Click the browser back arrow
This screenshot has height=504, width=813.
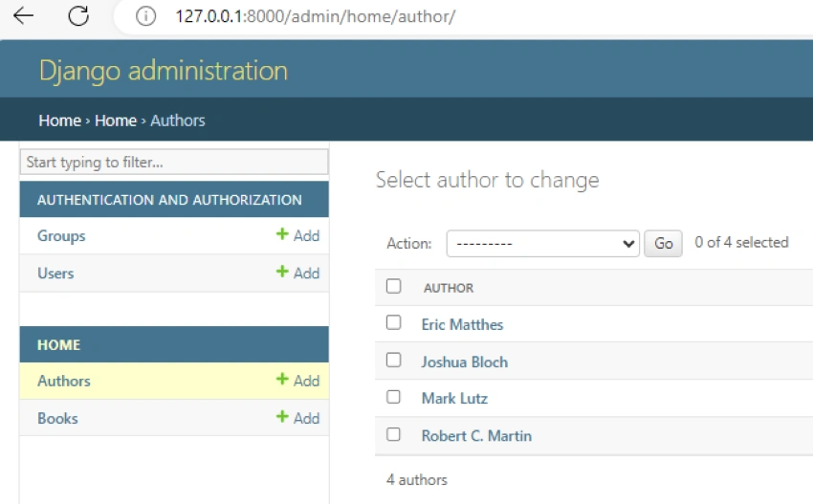coord(23,16)
